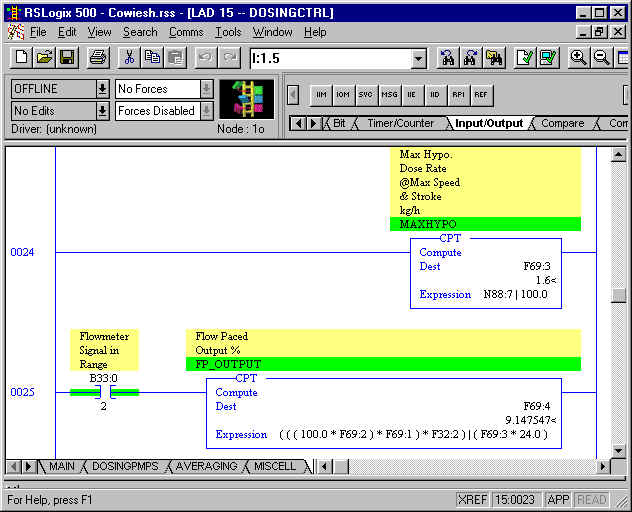The width and height of the screenshot is (632, 512).
Task: Open the MAIN ladder file tab
Action: [x=62, y=466]
